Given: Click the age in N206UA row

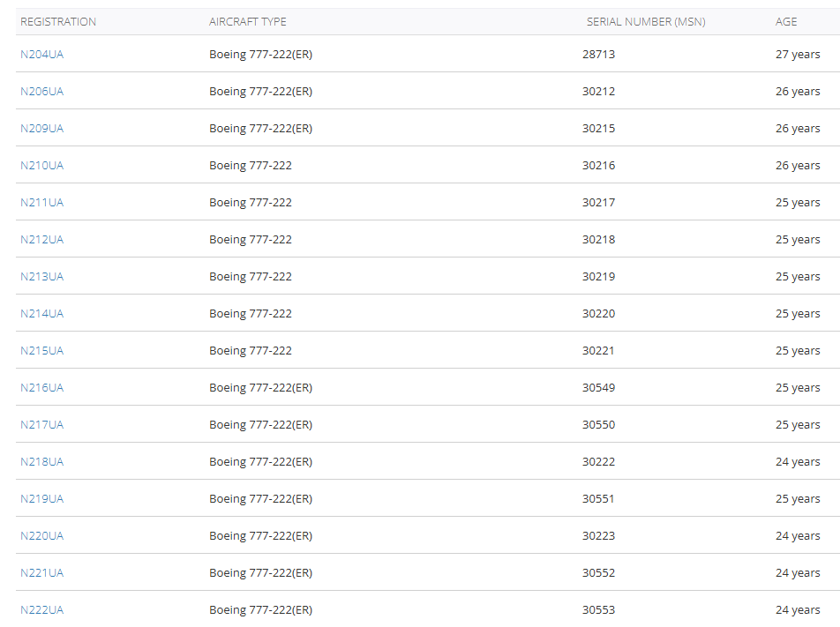Looking at the screenshot, I should 798,91.
